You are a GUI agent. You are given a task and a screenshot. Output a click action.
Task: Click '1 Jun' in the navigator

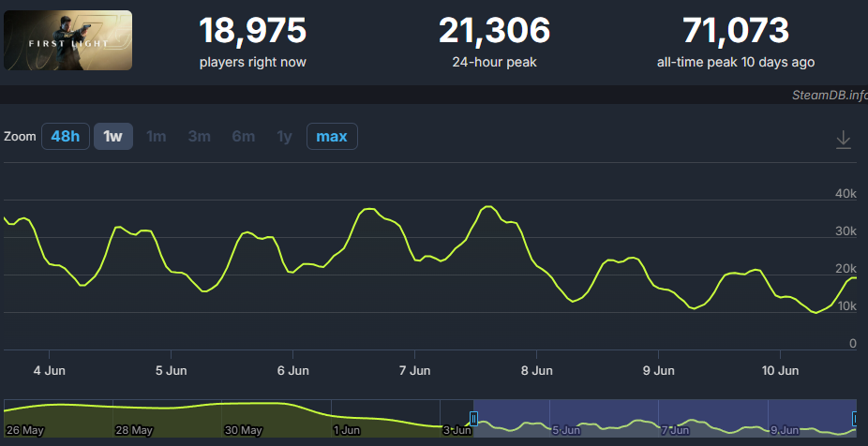347,430
